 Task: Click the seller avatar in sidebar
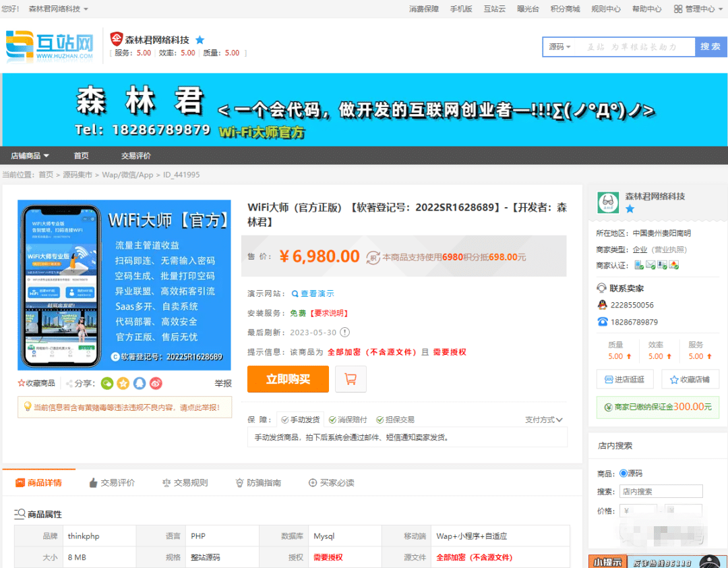tap(608, 202)
